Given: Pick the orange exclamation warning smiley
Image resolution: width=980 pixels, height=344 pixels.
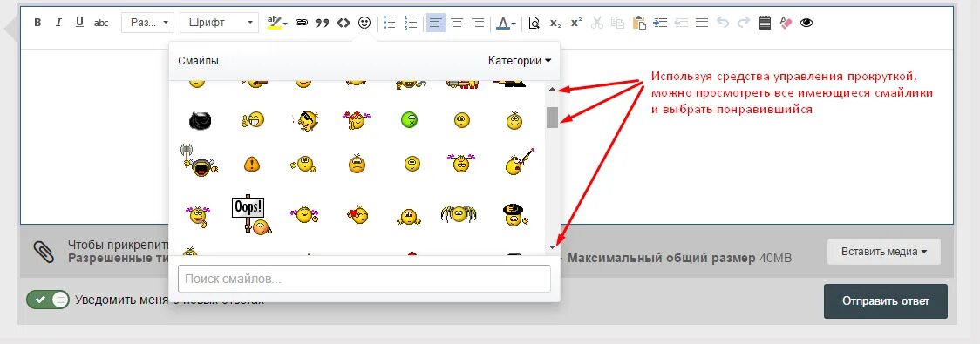Looking at the screenshot, I should (x=252, y=165).
